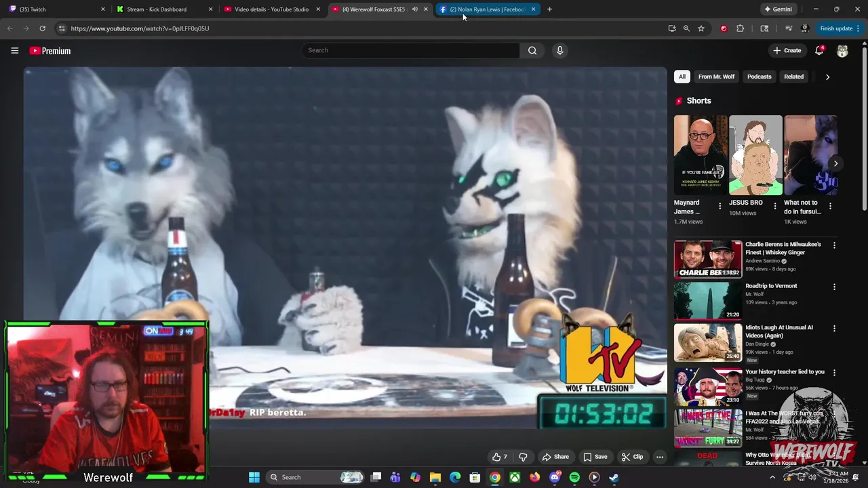Open the YouTube guide hamburger menu

14,50
